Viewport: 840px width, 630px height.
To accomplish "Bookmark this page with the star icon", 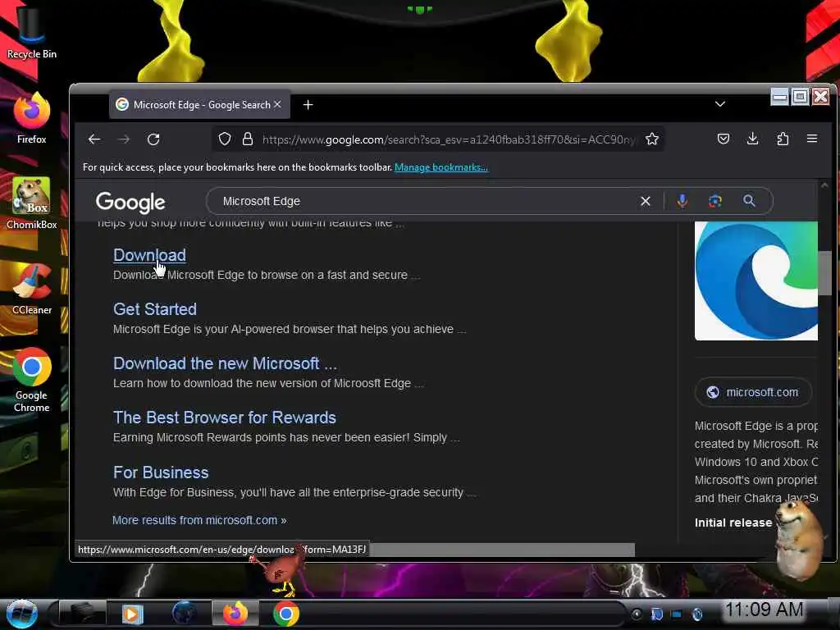I will (x=652, y=139).
